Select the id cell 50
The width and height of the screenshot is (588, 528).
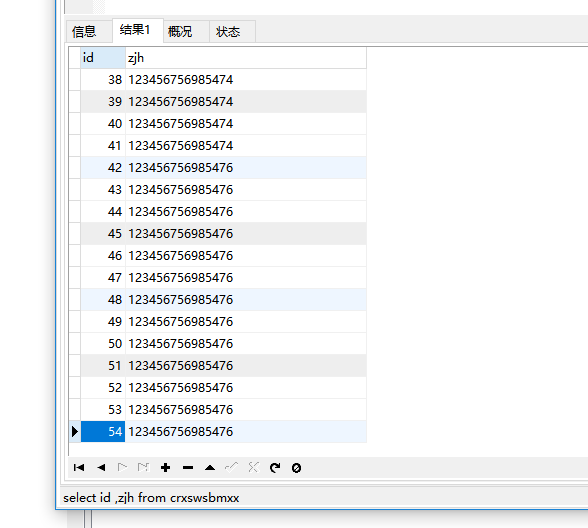click(103, 344)
